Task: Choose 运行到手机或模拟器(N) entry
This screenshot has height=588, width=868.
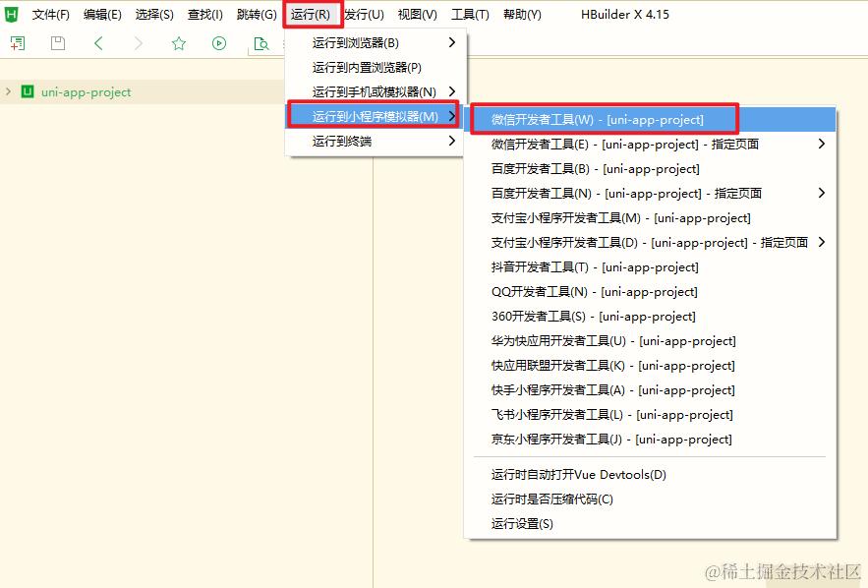Action: click(x=375, y=91)
